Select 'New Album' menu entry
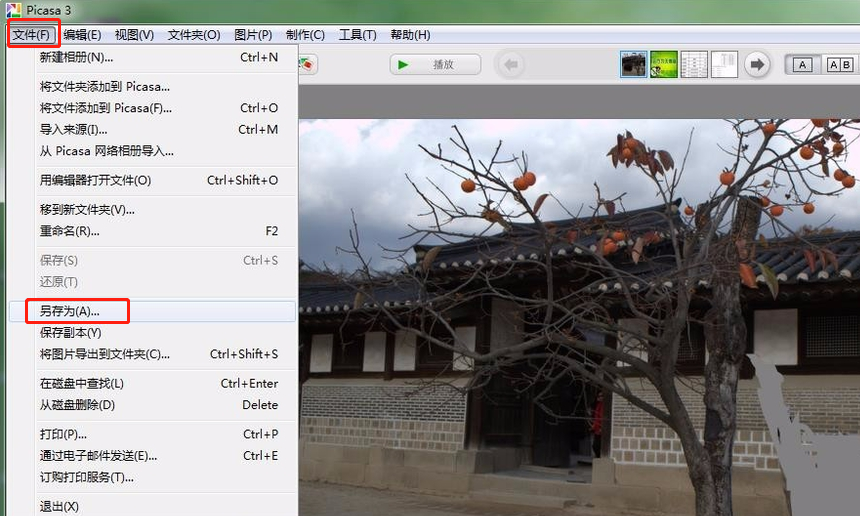The width and height of the screenshot is (860, 516). tap(74, 57)
